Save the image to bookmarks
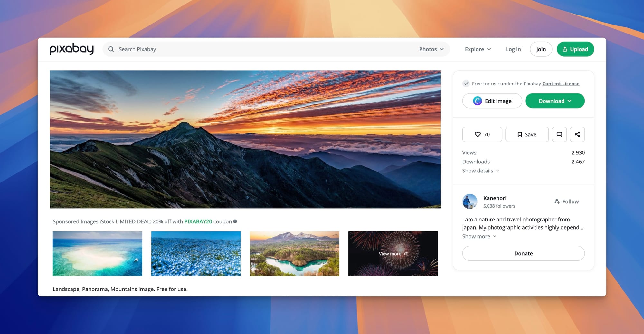This screenshot has width=644, height=334. tap(526, 134)
